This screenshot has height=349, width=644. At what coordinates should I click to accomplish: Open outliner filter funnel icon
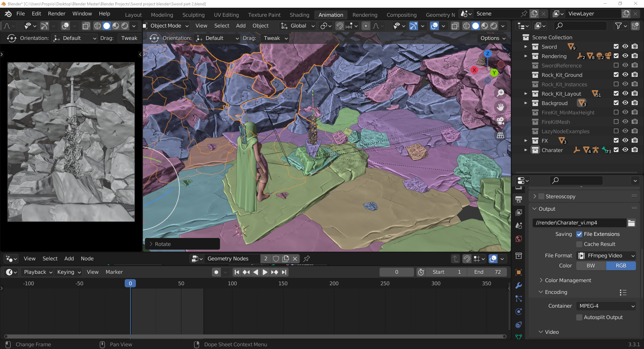click(x=618, y=26)
